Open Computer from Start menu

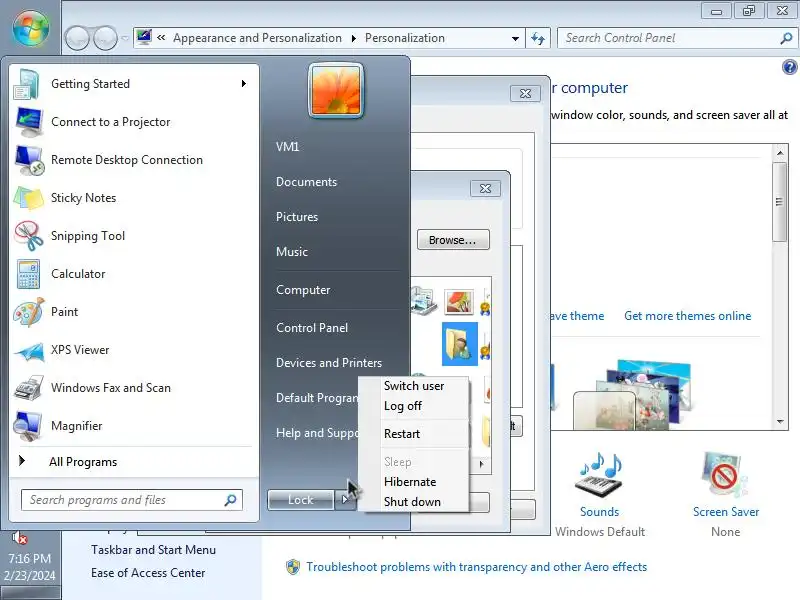pos(303,290)
